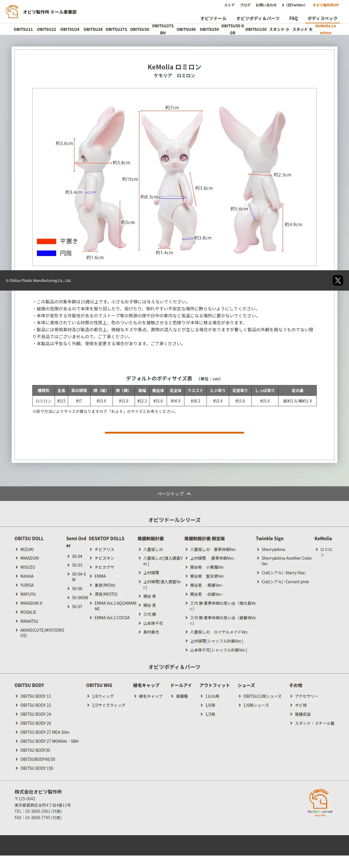
Task: Open 山本珠千花 link
Action: tap(153, 623)
